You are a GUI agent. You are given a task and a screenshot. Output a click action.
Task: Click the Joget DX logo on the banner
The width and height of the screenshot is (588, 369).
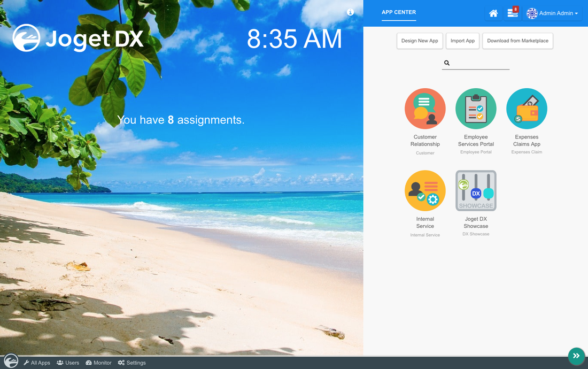78,39
